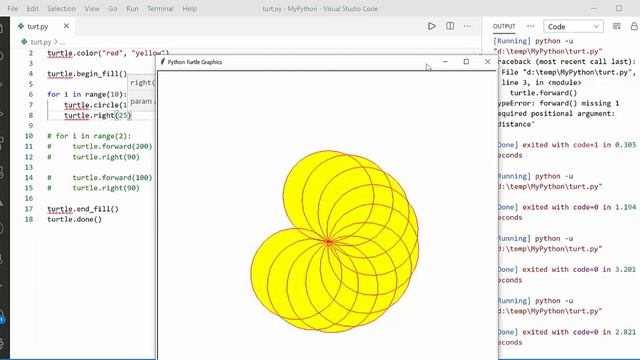Open Output panel more actions ellipsis
Screen dimensions: 640x360
531,26
